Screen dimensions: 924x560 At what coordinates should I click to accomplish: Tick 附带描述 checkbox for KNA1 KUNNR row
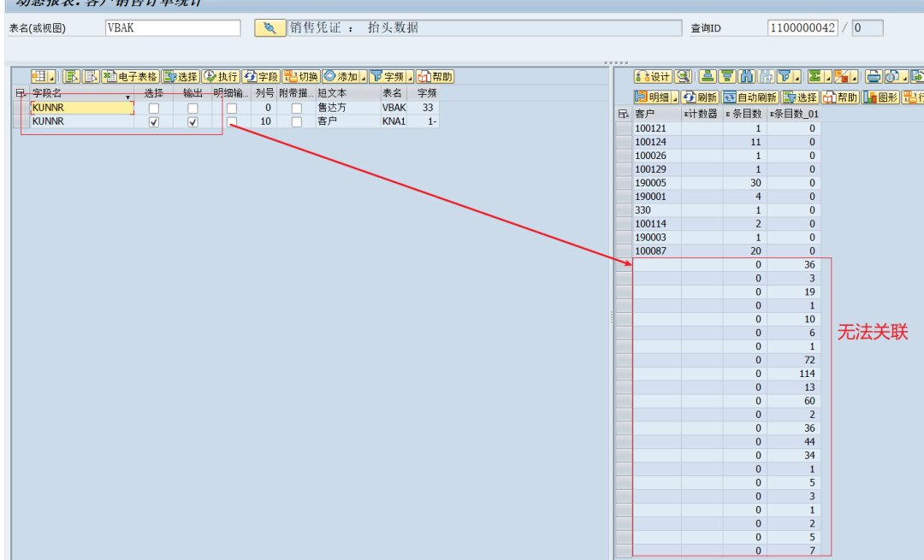296,122
